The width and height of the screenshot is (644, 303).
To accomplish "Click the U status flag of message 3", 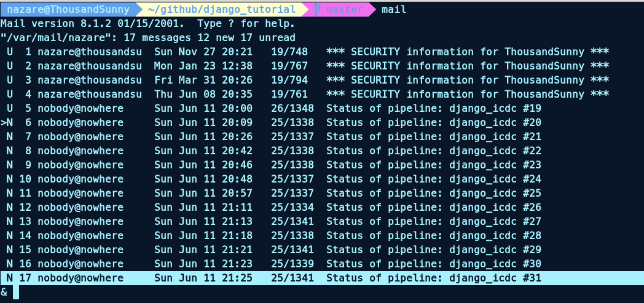I will pyautogui.click(x=10, y=80).
